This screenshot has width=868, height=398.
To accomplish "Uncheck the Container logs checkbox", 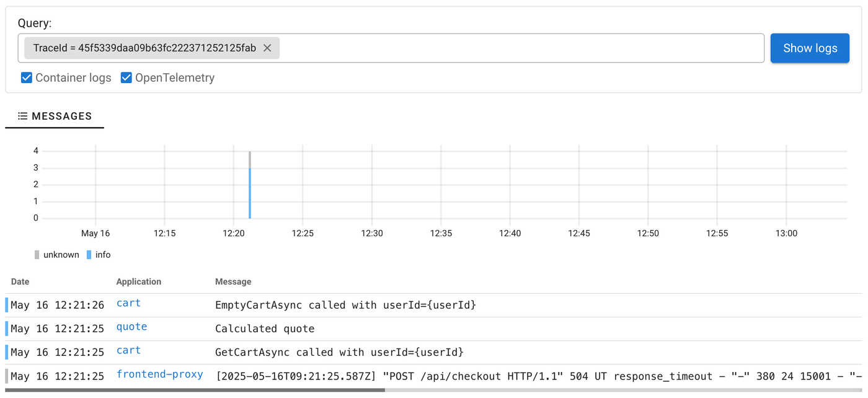I will (26, 77).
